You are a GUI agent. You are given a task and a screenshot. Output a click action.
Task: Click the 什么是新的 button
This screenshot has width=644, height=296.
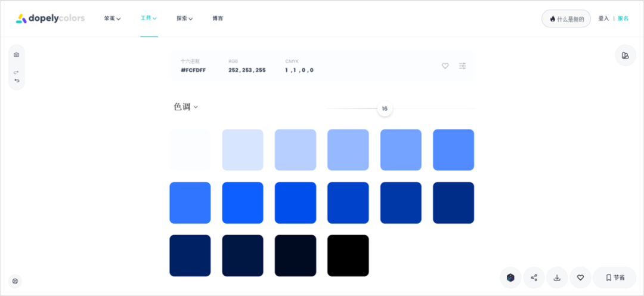click(x=566, y=19)
